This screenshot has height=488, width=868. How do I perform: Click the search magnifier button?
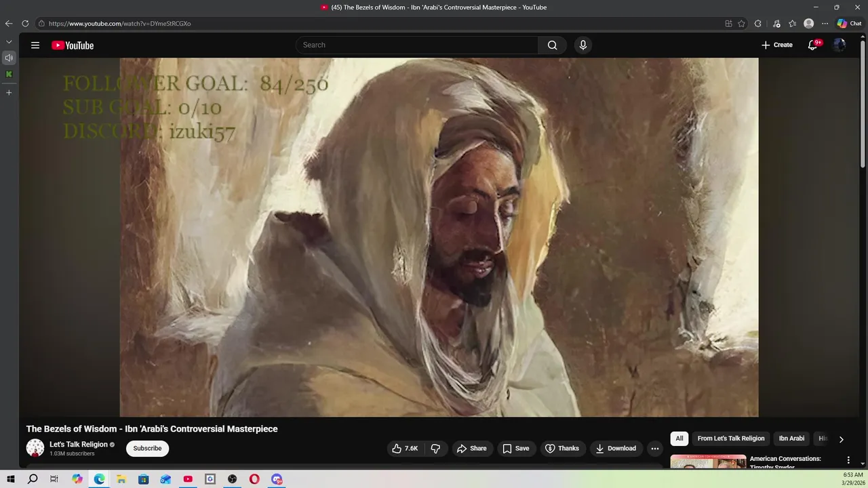tap(553, 45)
